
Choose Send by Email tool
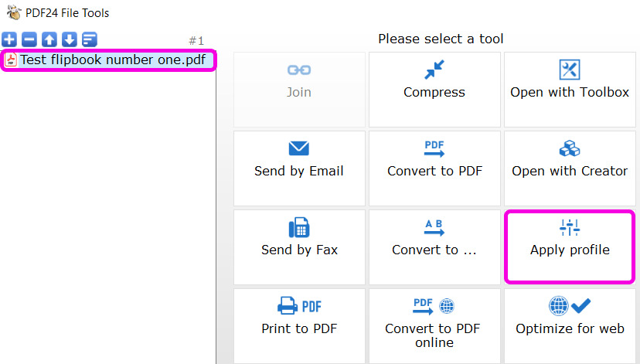pyautogui.click(x=299, y=168)
